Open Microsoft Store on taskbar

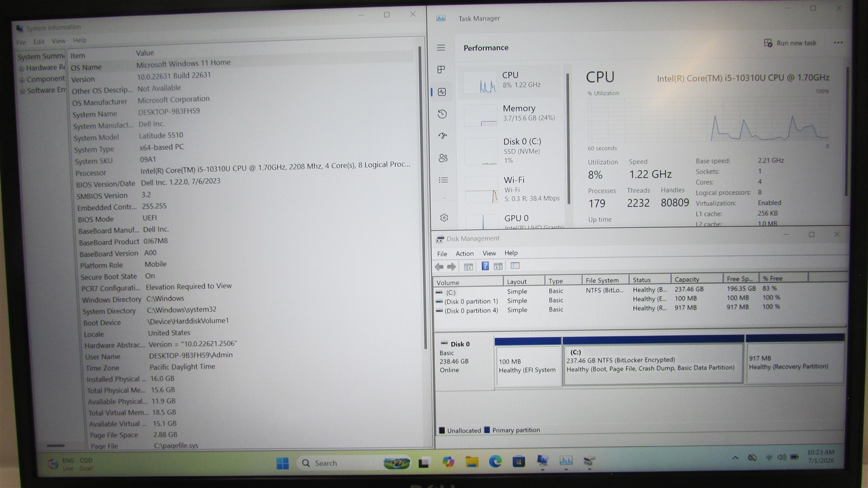click(x=519, y=461)
